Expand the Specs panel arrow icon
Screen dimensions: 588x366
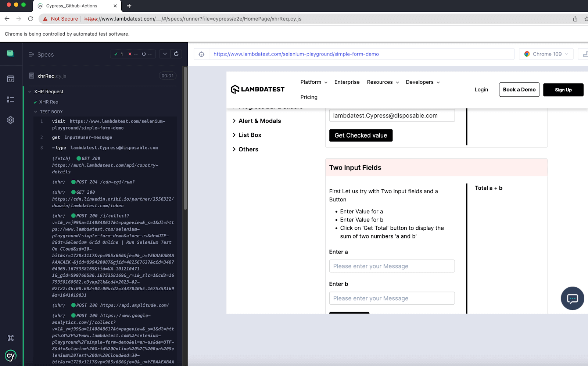coord(31,54)
